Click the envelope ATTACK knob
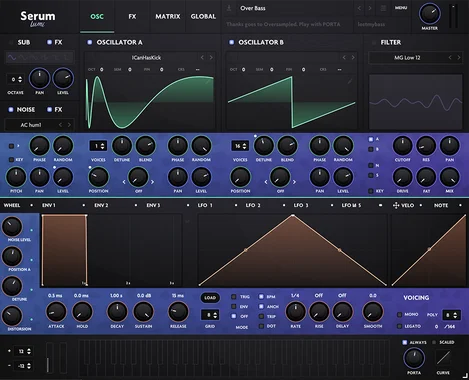 pos(56,312)
